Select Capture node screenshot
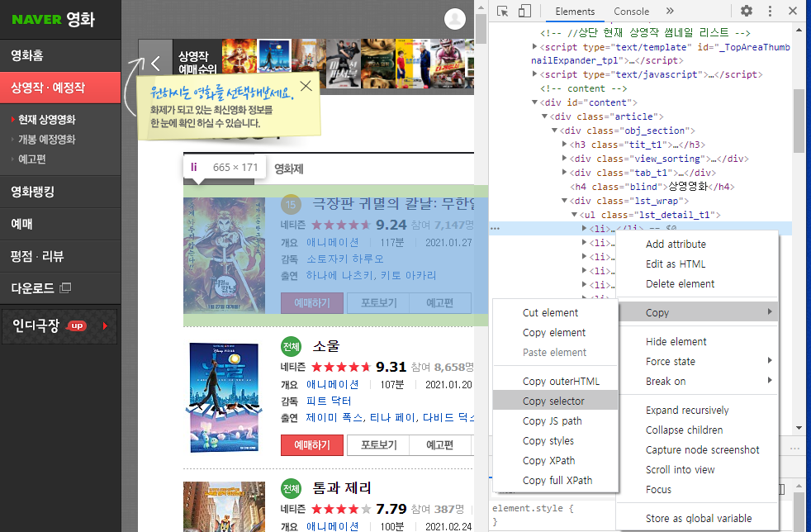Viewport: 811px width, 532px height. [x=697, y=449]
